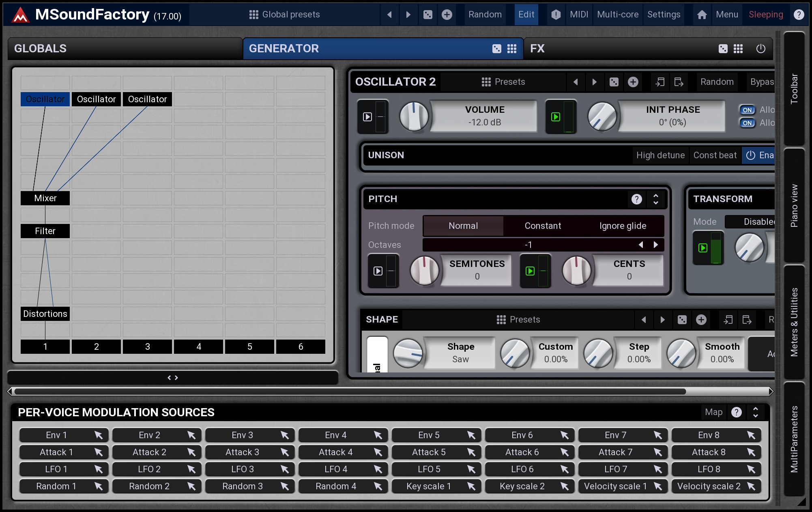Click the plus icon beside the Oscillator 2 presets

point(633,82)
